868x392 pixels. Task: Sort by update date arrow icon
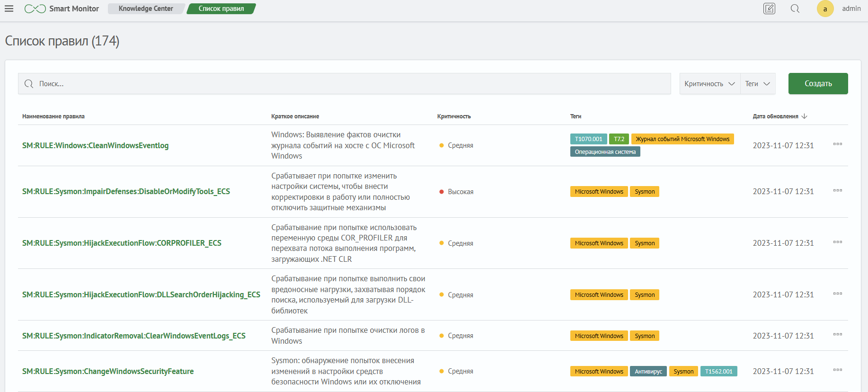pyautogui.click(x=805, y=116)
